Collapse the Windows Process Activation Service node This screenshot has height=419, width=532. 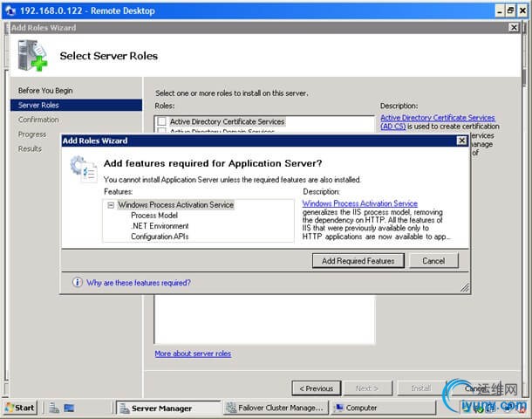click(111, 205)
